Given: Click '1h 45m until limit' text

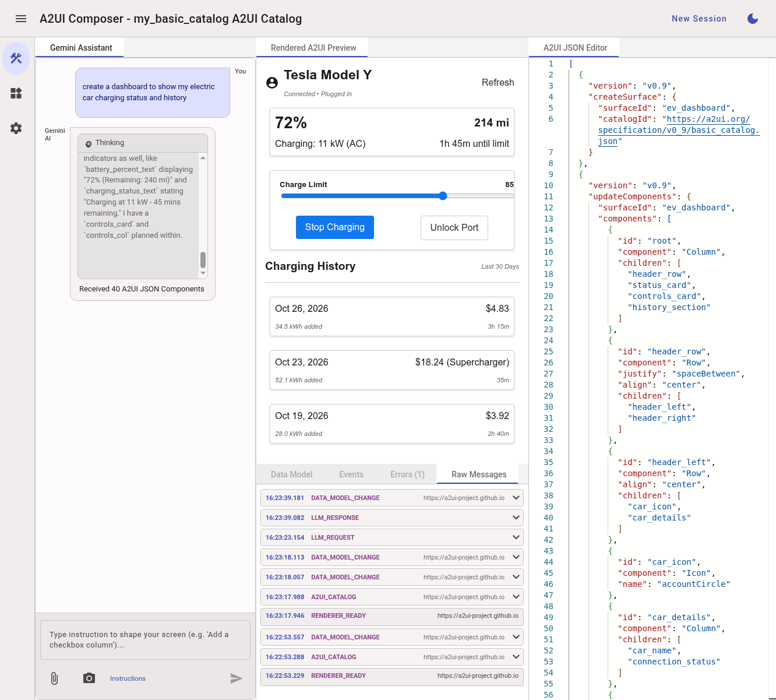Looking at the screenshot, I should (x=474, y=144).
